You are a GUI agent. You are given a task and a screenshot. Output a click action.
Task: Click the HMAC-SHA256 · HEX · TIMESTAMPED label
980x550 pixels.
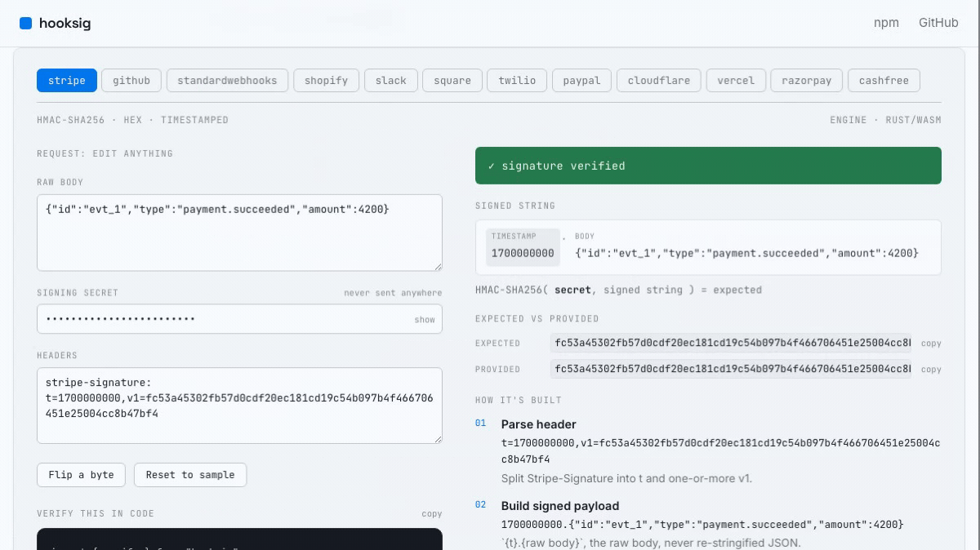click(132, 120)
